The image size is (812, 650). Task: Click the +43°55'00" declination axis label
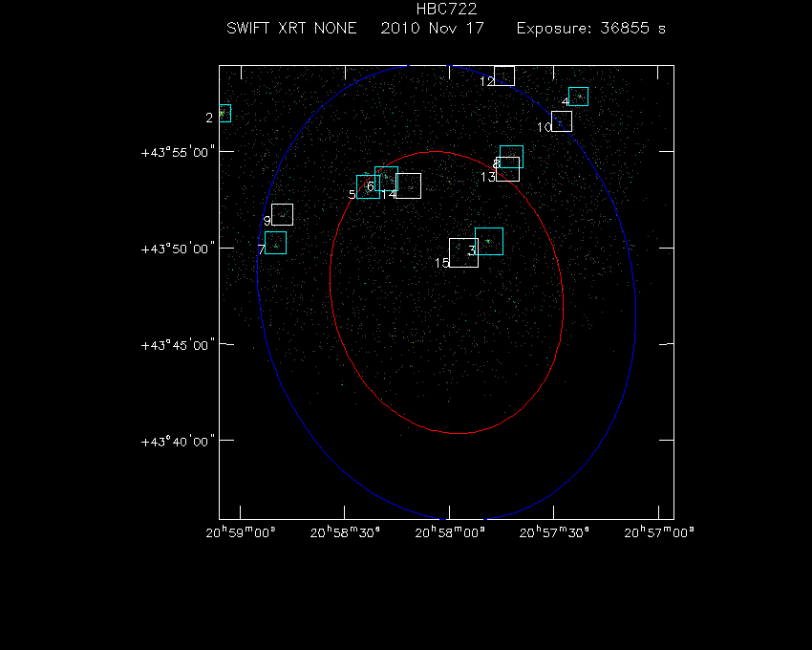point(178,152)
